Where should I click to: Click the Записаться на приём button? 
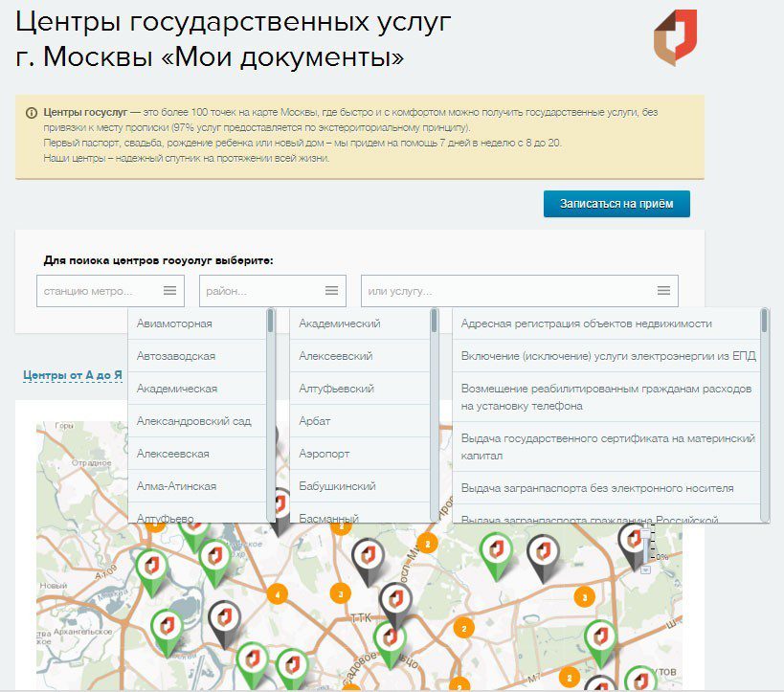[616, 204]
